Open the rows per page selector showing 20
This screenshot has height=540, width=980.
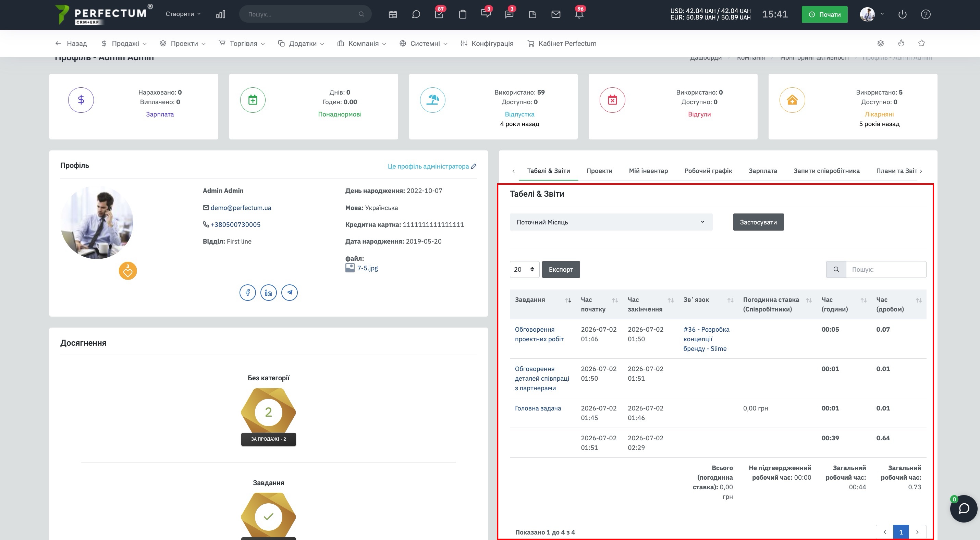pyautogui.click(x=524, y=269)
